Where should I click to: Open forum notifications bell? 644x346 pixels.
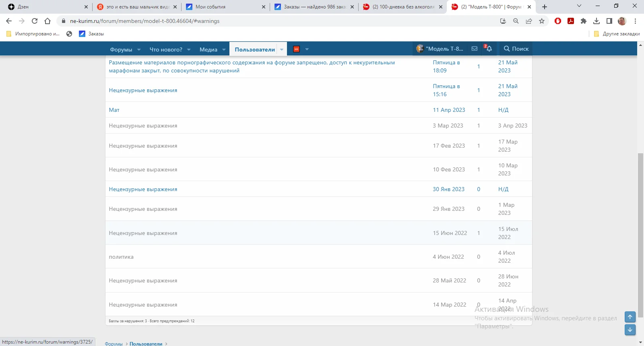(488, 49)
